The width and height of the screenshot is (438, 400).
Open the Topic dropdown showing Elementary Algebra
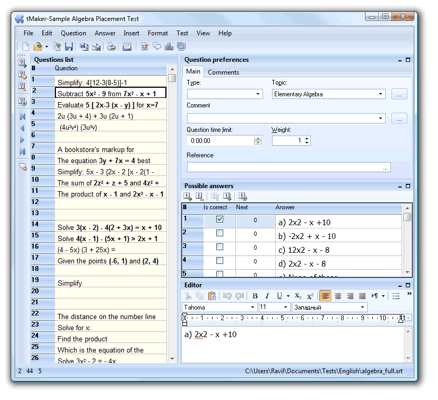[380, 94]
